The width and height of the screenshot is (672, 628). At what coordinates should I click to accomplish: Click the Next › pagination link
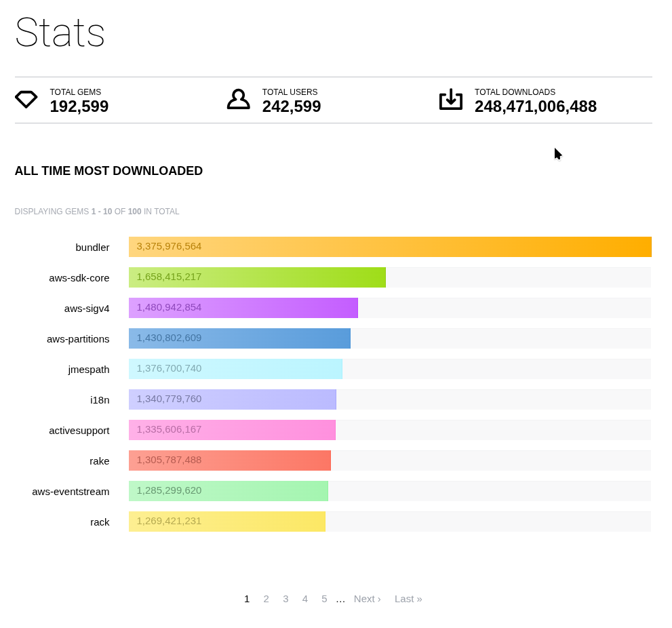368,599
